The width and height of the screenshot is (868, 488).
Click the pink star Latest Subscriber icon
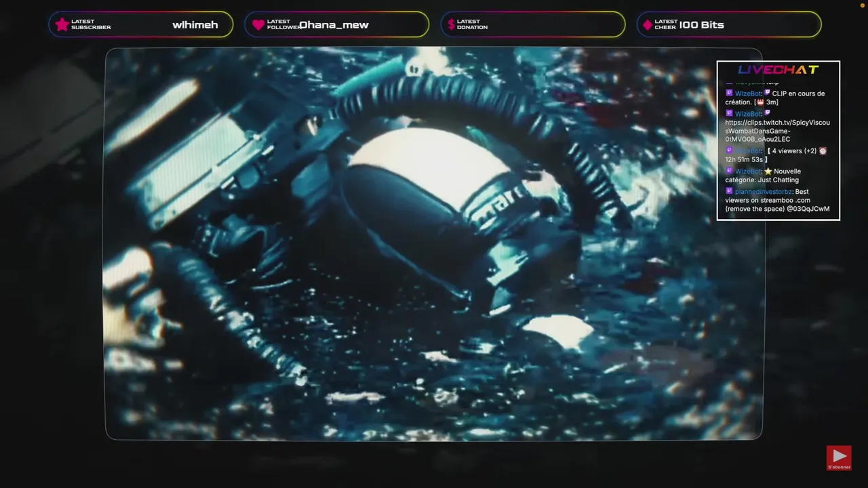62,24
